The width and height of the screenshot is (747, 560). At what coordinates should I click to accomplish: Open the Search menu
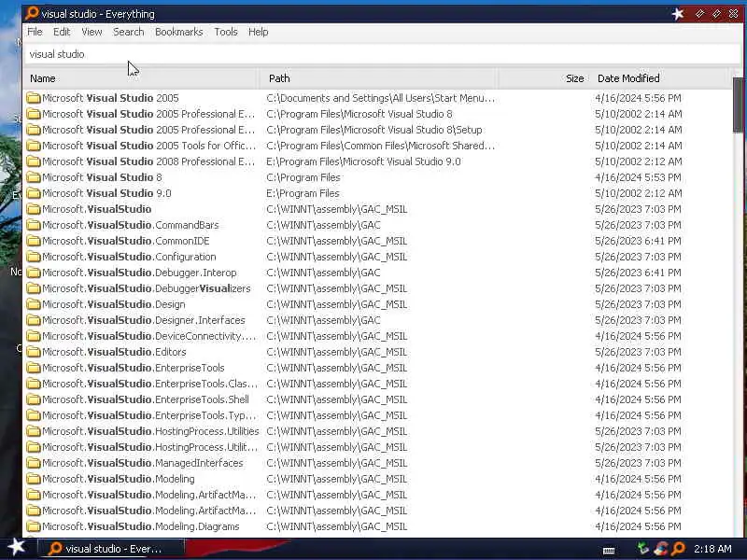coord(128,32)
